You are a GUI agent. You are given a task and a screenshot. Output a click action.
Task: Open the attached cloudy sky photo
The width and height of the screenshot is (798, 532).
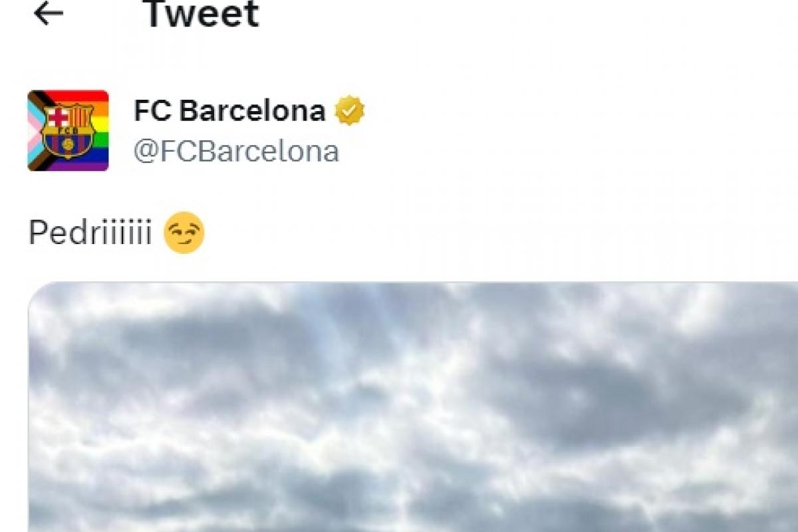point(413,407)
